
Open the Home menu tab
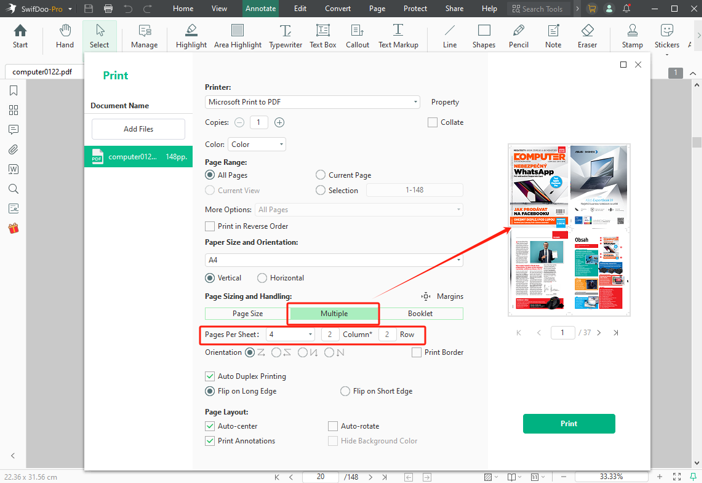183,9
